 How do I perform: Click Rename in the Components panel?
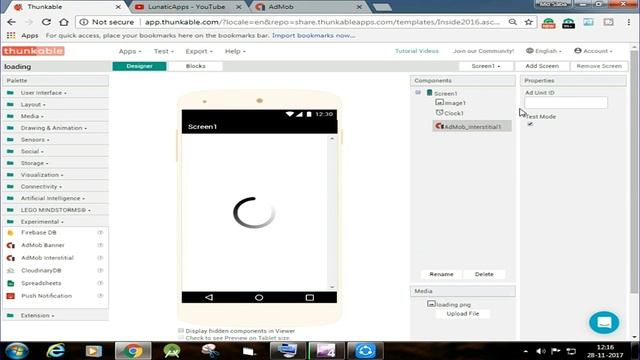(x=441, y=274)
